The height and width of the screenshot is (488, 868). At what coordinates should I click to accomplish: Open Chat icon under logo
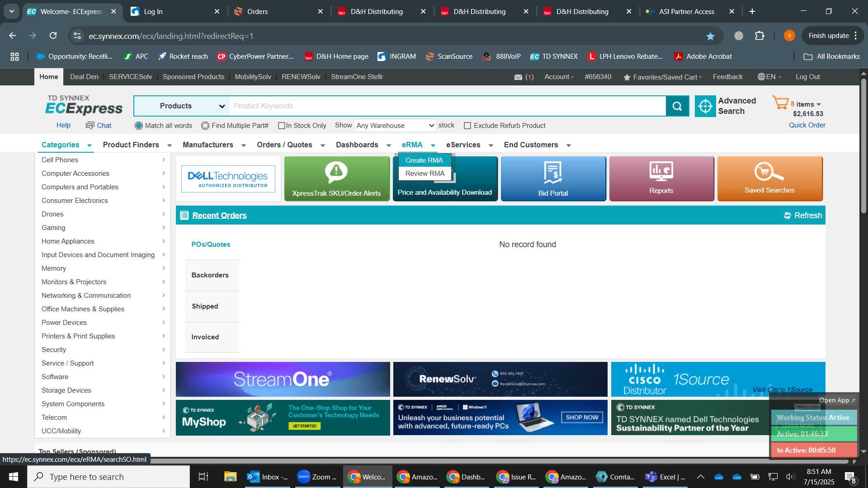(90, 125)
